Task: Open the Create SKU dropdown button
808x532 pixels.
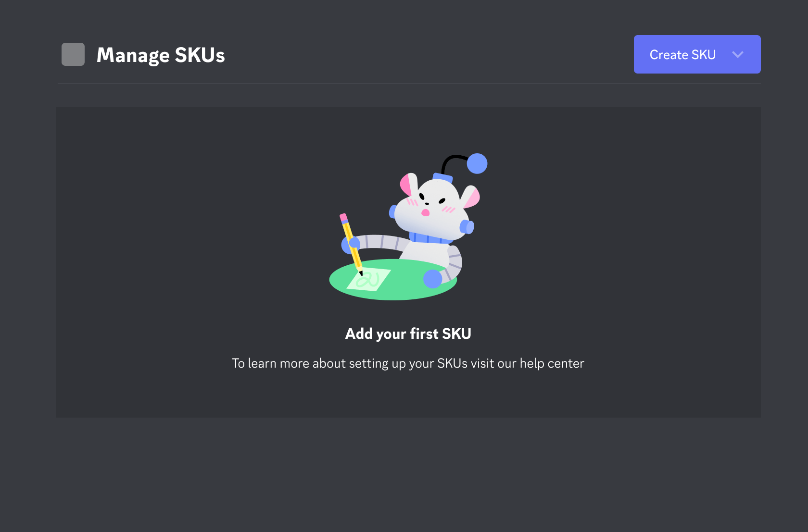Action: [697, 54]
